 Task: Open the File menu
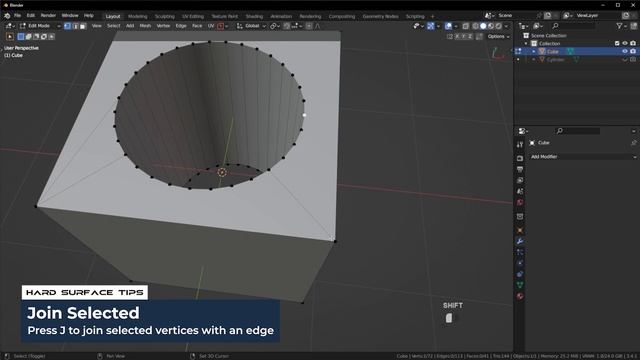coord(17,16)
